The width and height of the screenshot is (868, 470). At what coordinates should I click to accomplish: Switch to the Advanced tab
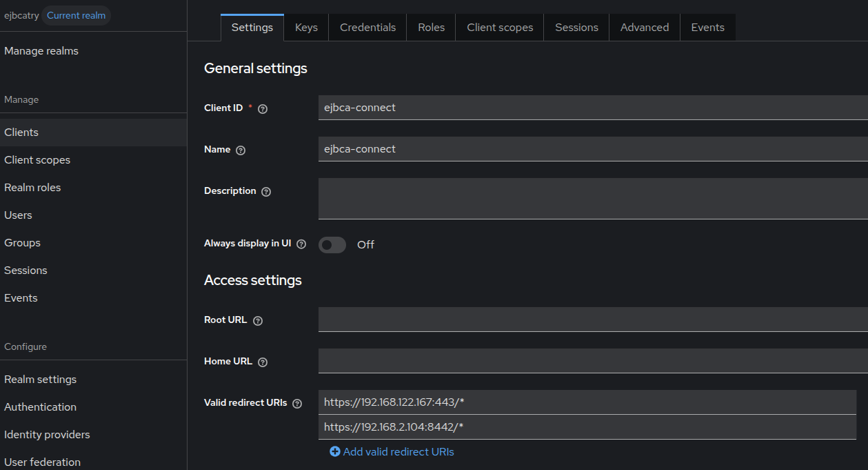pos(645,28)
